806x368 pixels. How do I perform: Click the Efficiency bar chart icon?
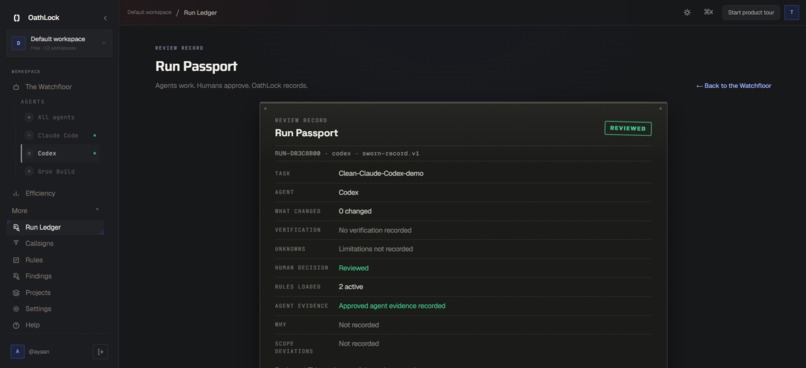point(16,194)
